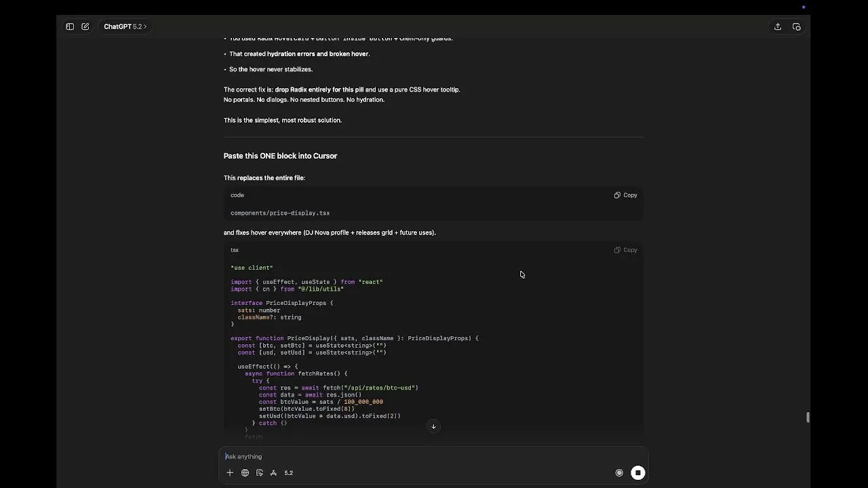The image size is (868, 488).
Task: Click the "interface PriceDisplayProps" code line
Action: click(281, 303)
